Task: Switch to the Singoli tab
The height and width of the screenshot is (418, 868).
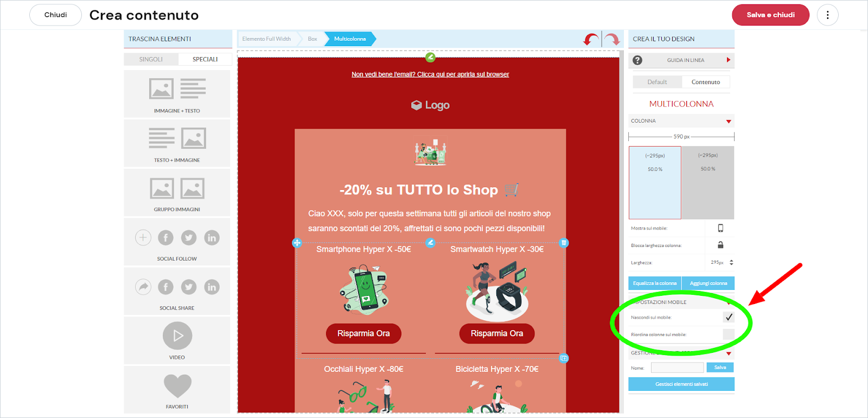Action: pyautogui.click(x=151, y=59)
